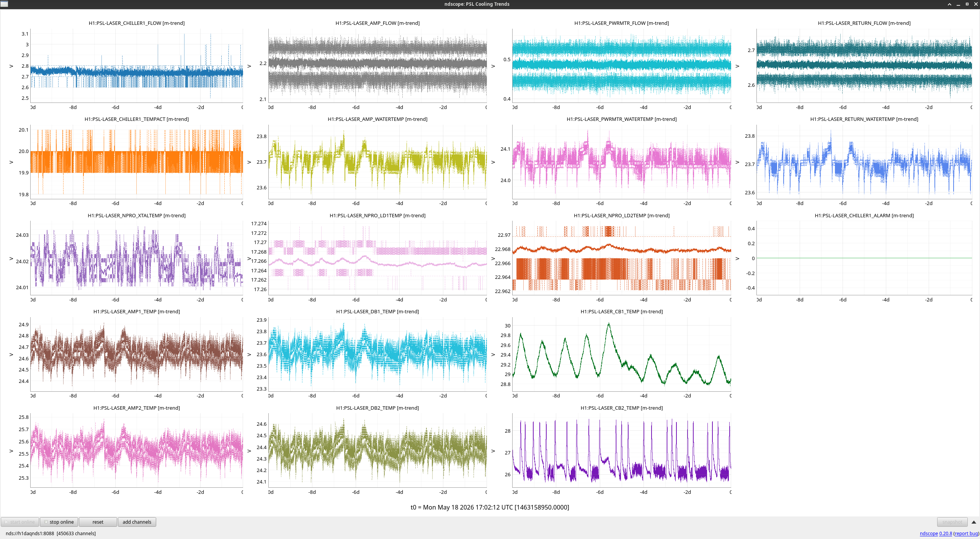Open the window menu icon in the title bar
Viewport: 980px width, 539px height.
pos(5,4)
